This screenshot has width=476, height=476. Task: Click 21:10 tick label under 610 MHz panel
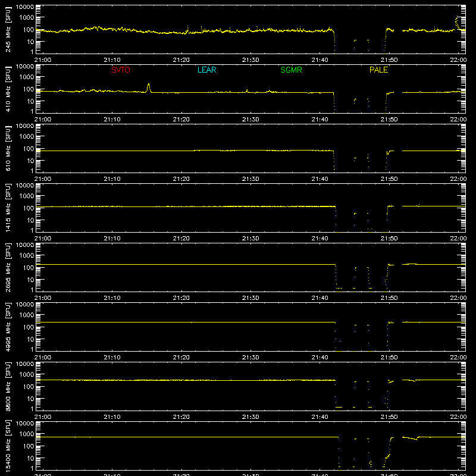pyautogui.click(x=112, y=179)
